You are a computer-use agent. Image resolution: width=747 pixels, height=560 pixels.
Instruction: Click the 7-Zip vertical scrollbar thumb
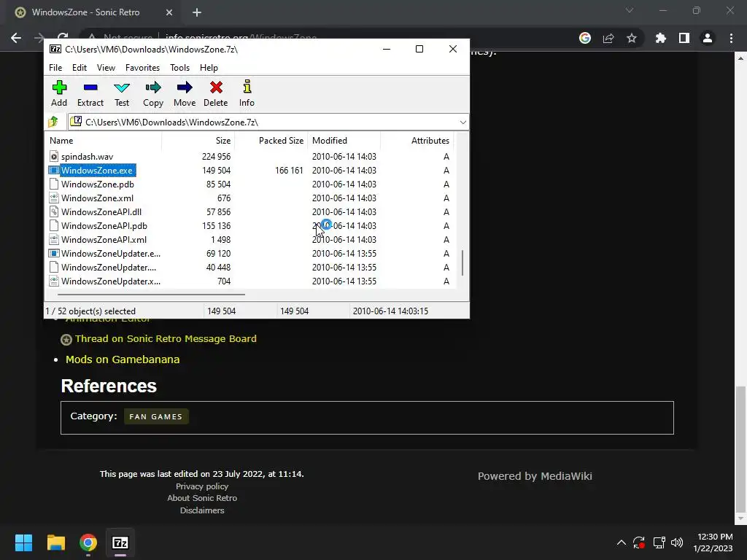point(462,262)
